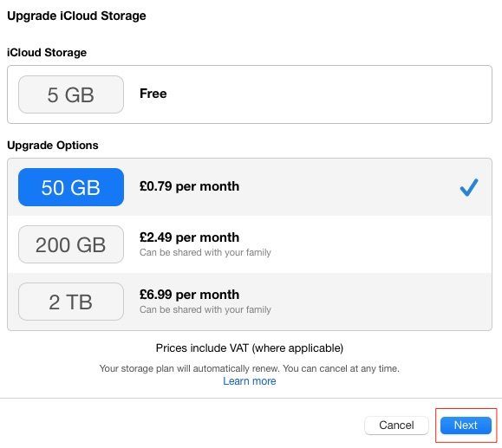Choose the 200 GB storage badge
The image size is (502, 448).
[x=71, y=244]
